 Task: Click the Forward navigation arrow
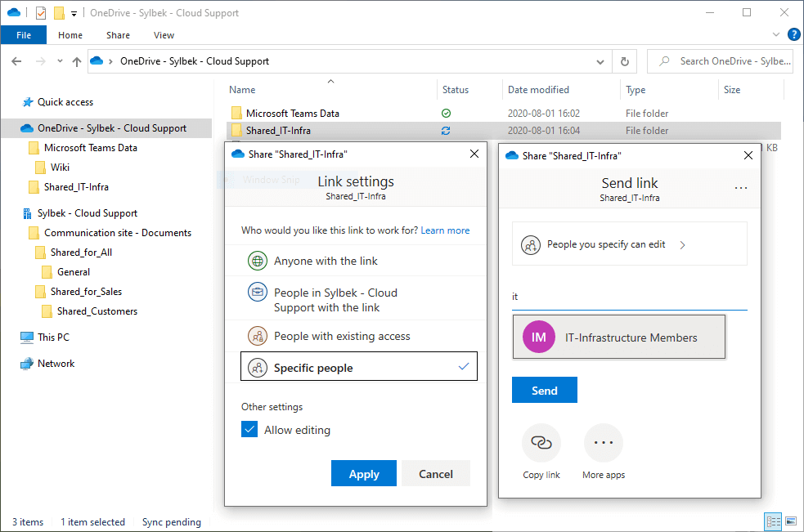coord(41,61)
